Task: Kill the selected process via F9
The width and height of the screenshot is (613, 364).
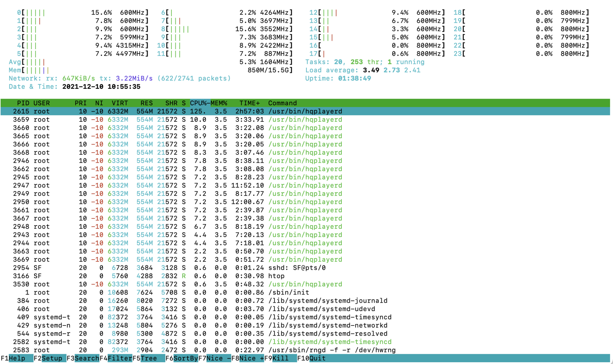Action: pos(280,358)
